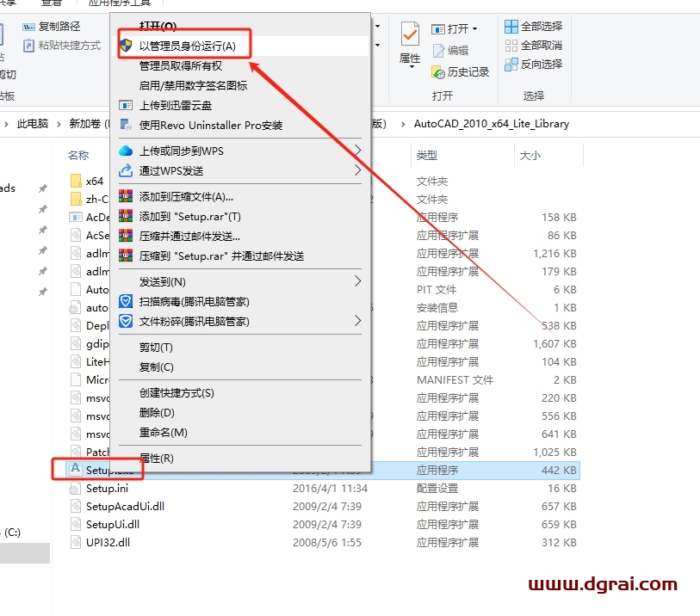This screenshot has width=700, height=616.
Task: Click the administrator shield icon
Action: click(126, 45)
